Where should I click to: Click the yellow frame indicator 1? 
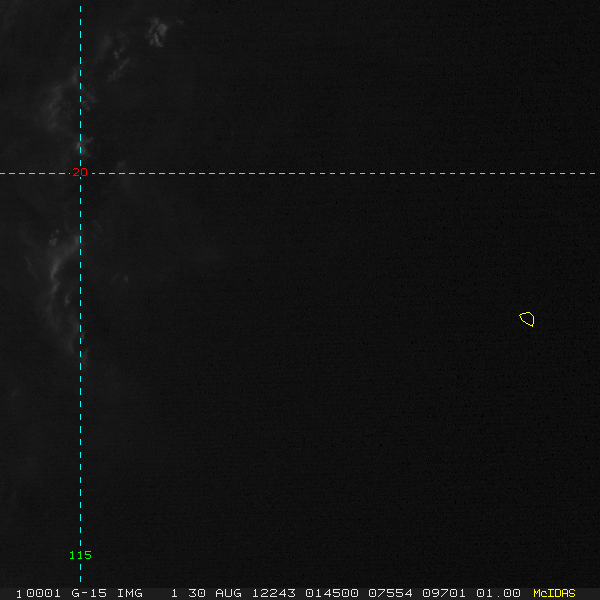coord(19,594)
